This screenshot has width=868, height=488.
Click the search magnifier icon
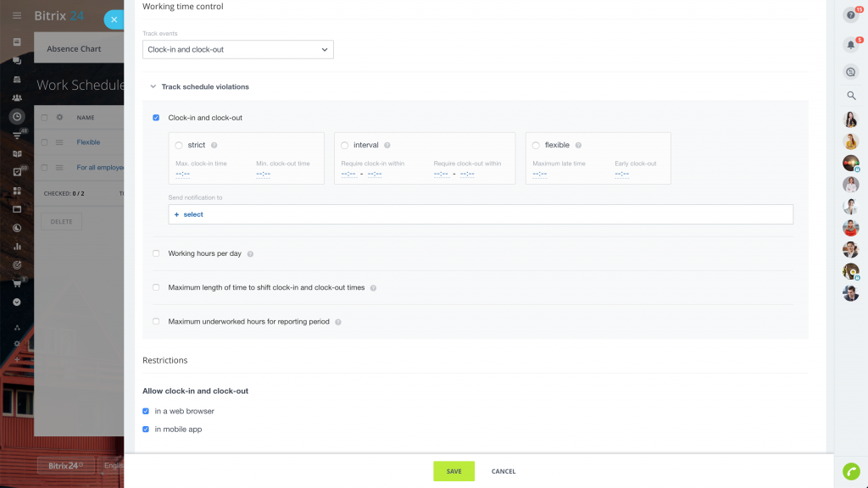click(851, 96)
